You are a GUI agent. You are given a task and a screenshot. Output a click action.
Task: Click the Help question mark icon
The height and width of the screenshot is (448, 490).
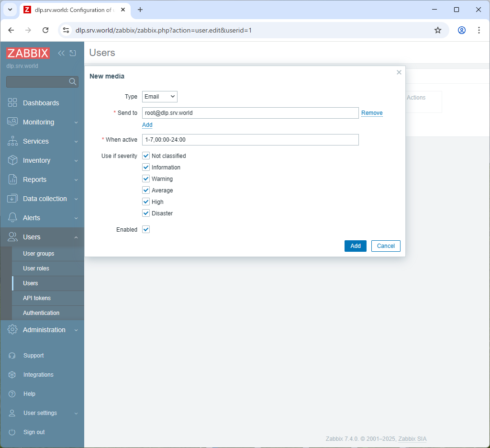pos(12,394)
